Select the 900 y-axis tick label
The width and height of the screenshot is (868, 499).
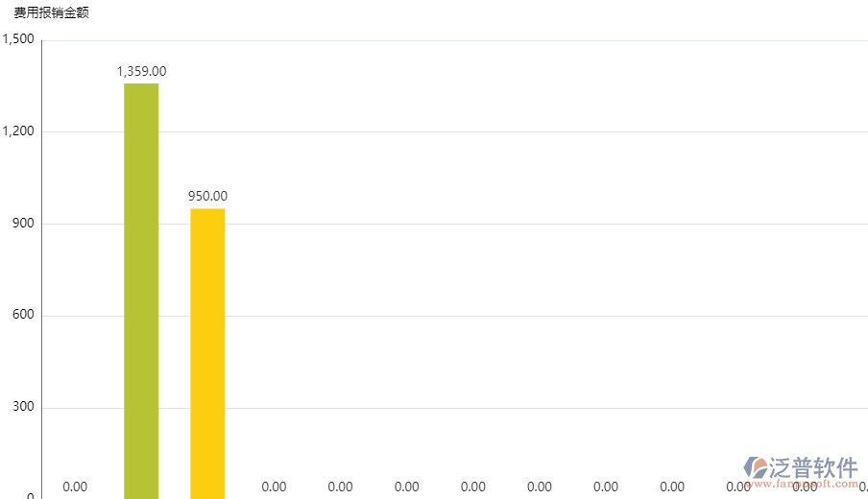23,224
